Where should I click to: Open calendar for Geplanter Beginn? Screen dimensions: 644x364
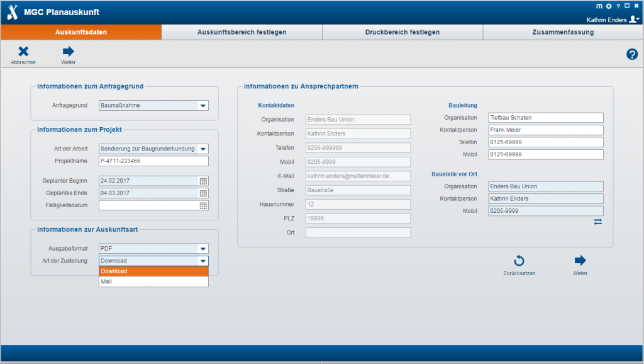coord(203,181)
